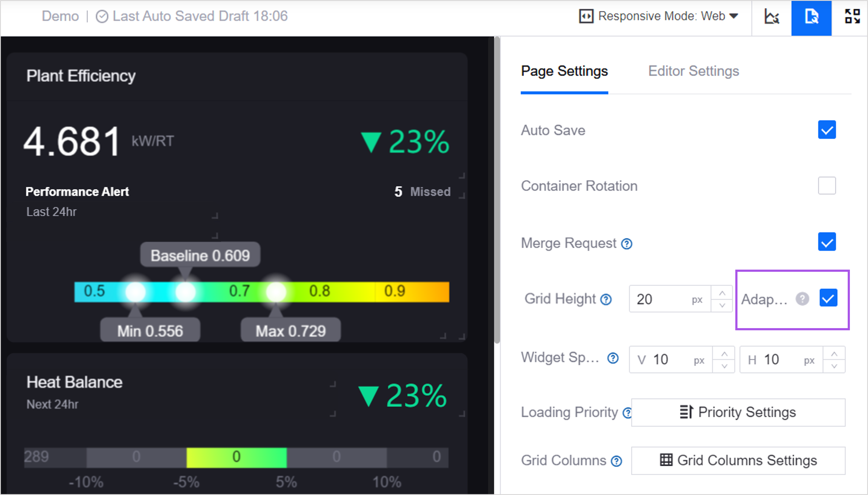
Task: Uncheck the Merge Request checkbox
Action: pos(827,242)
